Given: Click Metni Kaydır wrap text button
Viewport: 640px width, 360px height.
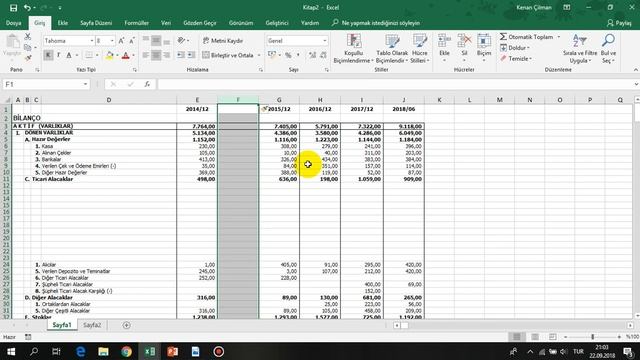Looking at the screenshot, I should pyautogui.click(x=223, y=41).
